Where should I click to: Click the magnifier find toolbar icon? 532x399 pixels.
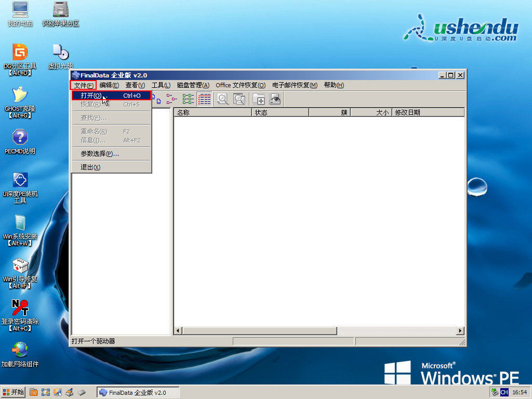coord(223,99)
